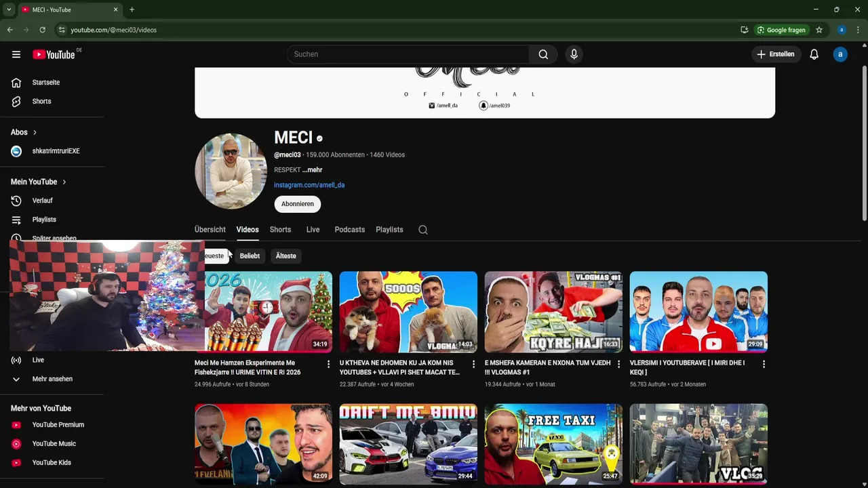The image size is (868, 488).
Task: Go back in browser history
Action: tap(9, 30)
